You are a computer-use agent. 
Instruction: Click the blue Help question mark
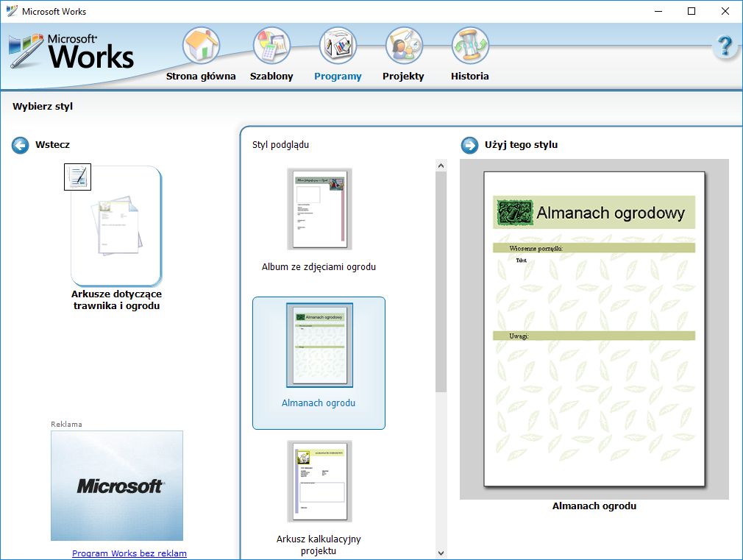point(725,46)
